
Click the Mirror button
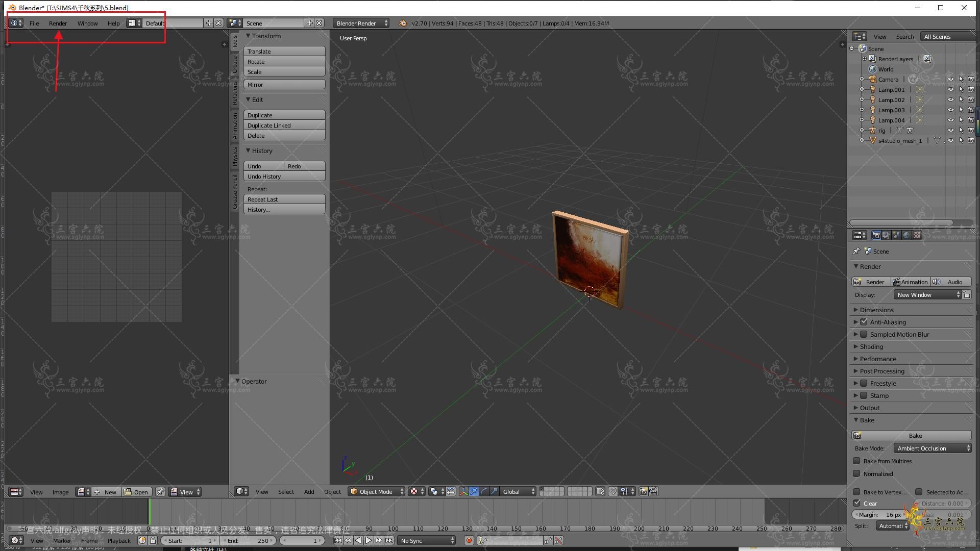click(284, 85)
